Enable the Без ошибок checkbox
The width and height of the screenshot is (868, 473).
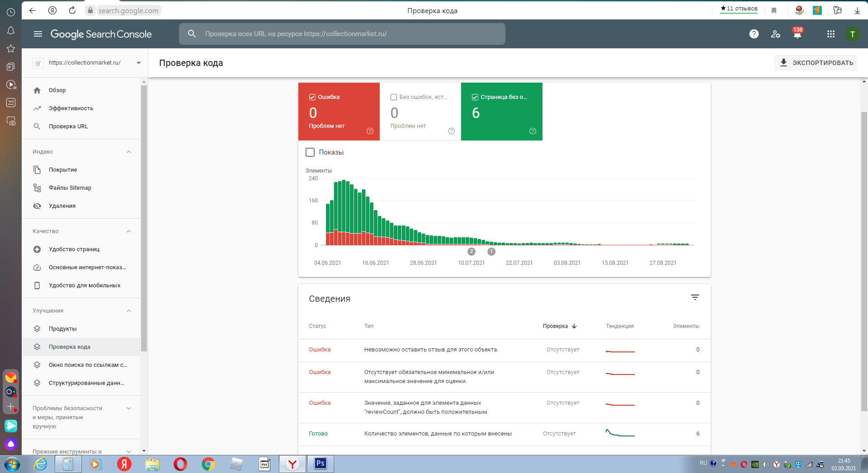pyautogui.click(x=393, y=97)
